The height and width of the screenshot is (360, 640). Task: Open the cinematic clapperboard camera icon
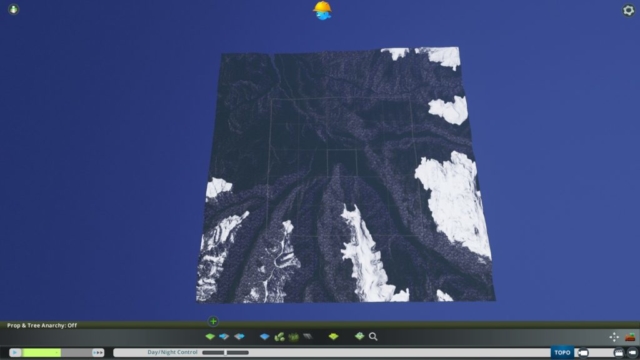619,353
